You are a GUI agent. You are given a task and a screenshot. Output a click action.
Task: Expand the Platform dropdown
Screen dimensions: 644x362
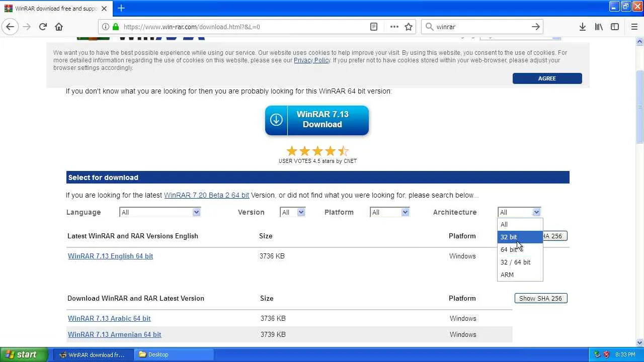click(389, 212)
